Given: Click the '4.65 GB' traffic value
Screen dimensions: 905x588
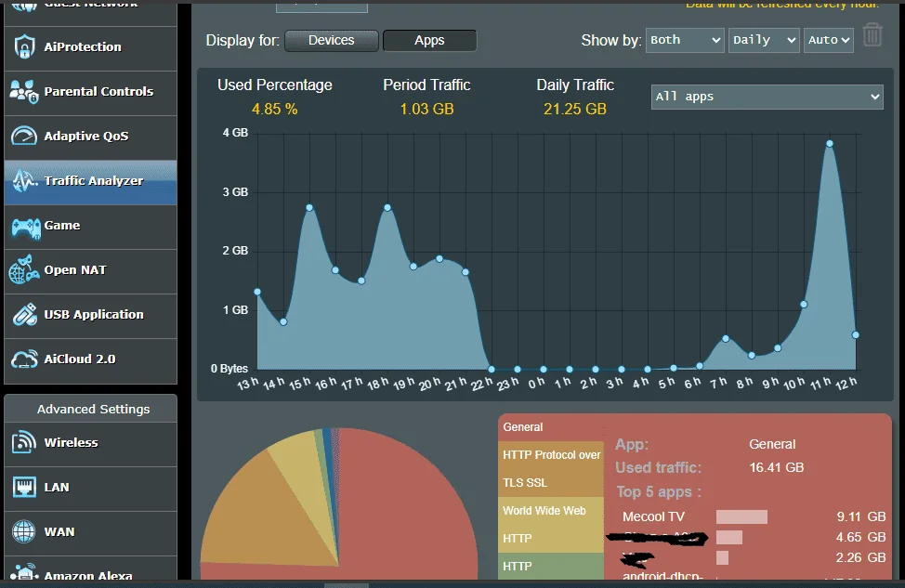Looking at the screenshot, I should (861, 537).
